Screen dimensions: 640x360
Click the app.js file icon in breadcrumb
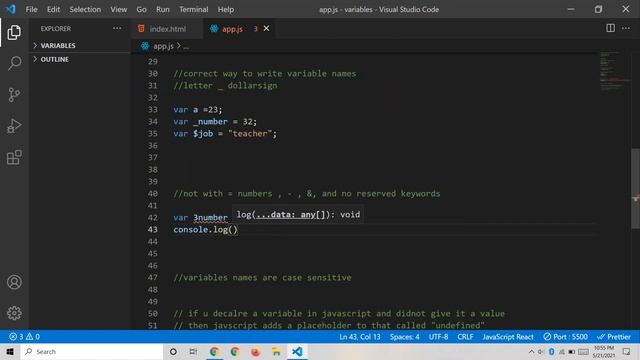145,46
